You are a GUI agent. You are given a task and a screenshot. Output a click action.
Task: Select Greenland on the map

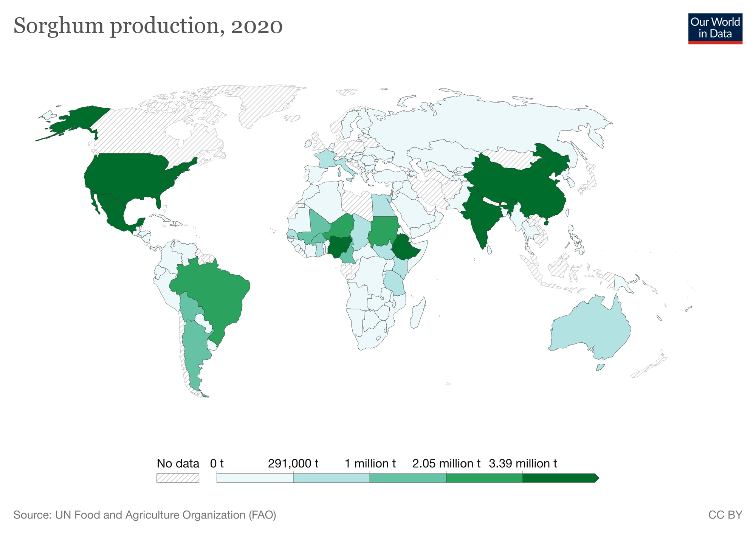point(265,104)
